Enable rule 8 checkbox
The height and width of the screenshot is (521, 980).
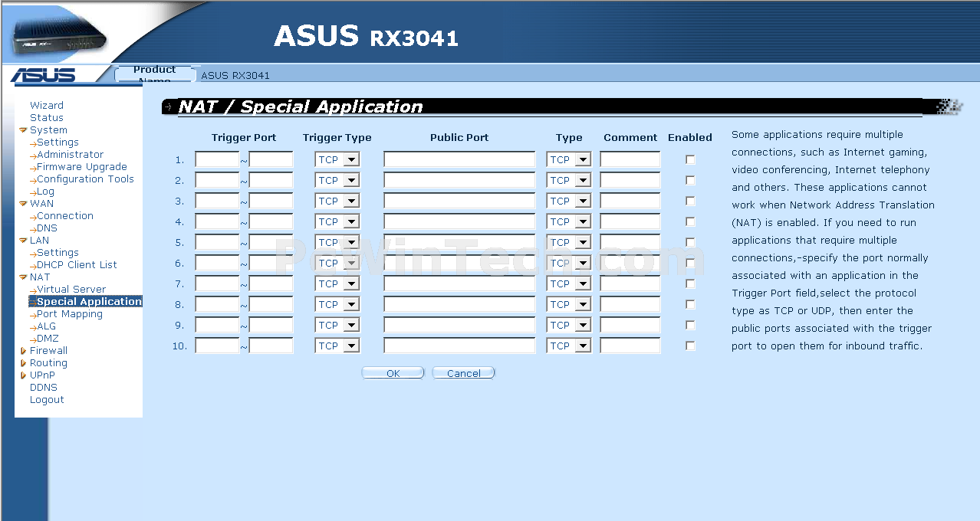point(690,305)
